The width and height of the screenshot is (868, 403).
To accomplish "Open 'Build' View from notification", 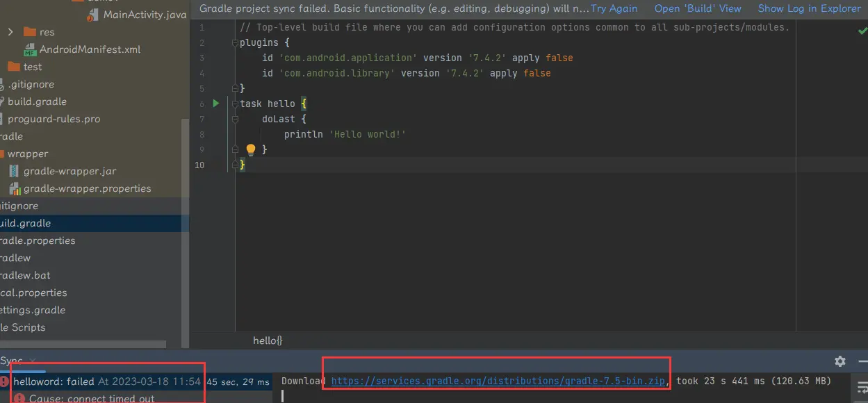I will pos(698,8).
